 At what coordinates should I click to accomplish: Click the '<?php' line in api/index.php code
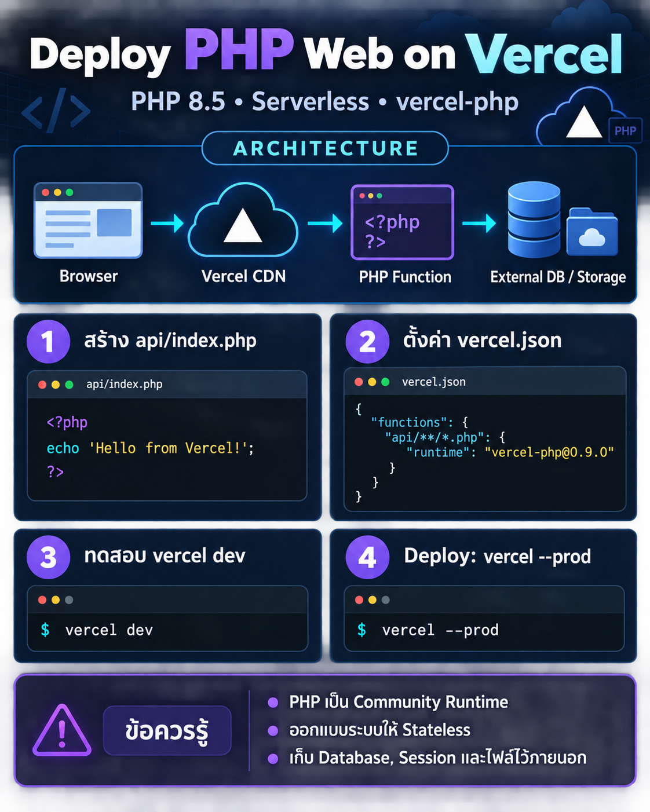67,422
